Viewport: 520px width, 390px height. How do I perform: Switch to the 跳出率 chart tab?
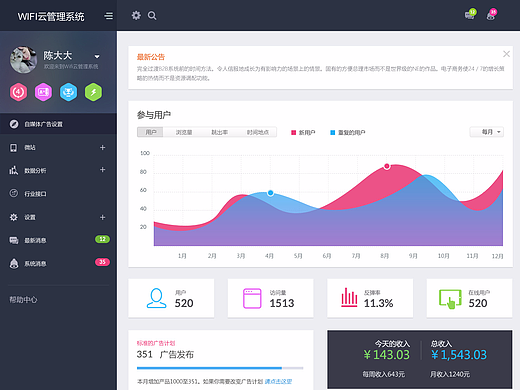219,132
